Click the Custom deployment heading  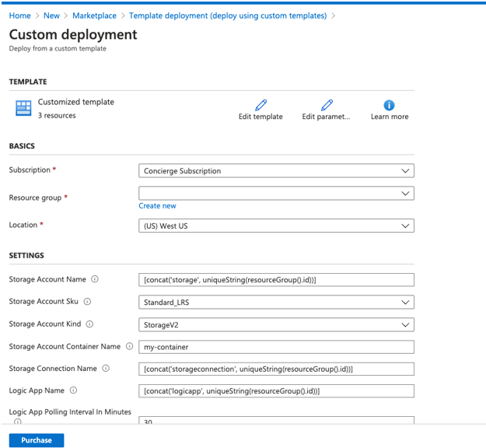73,34
